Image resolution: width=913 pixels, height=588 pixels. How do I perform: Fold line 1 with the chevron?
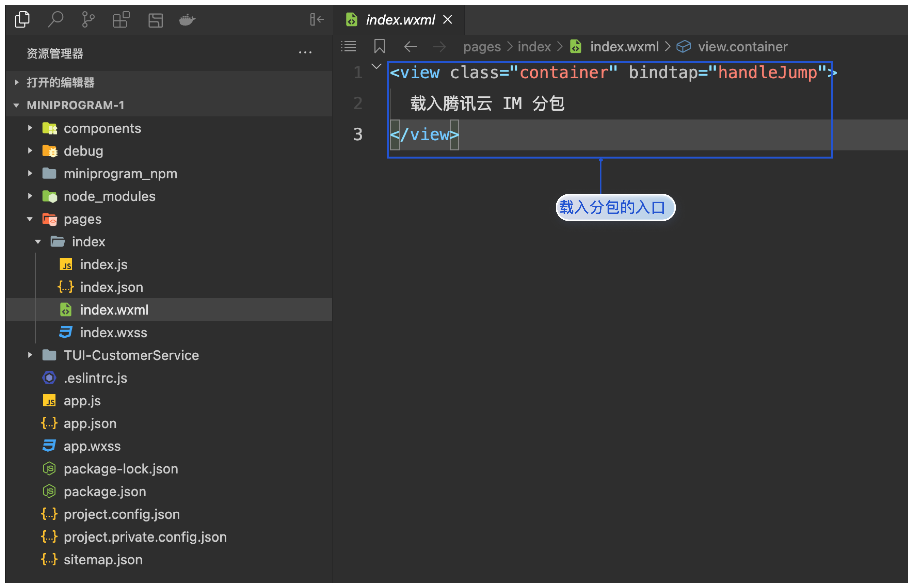(x=376, y=67)
